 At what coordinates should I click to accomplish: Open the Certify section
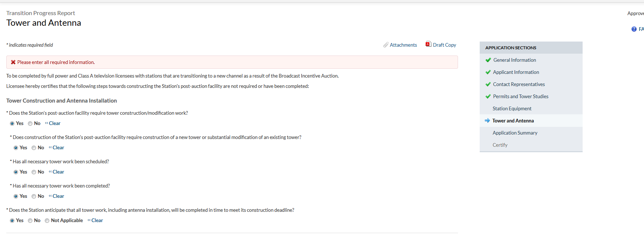pyautogui.click(x=500, y=145)
